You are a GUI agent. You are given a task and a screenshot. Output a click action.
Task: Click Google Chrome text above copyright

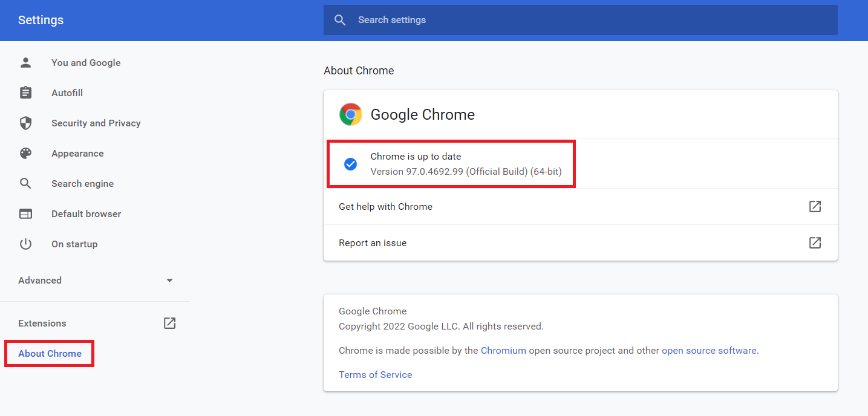pos(373,311)
